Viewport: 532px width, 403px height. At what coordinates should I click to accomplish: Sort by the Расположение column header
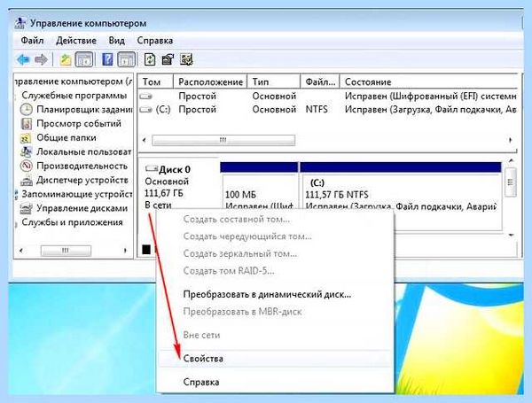coord(210,81)
